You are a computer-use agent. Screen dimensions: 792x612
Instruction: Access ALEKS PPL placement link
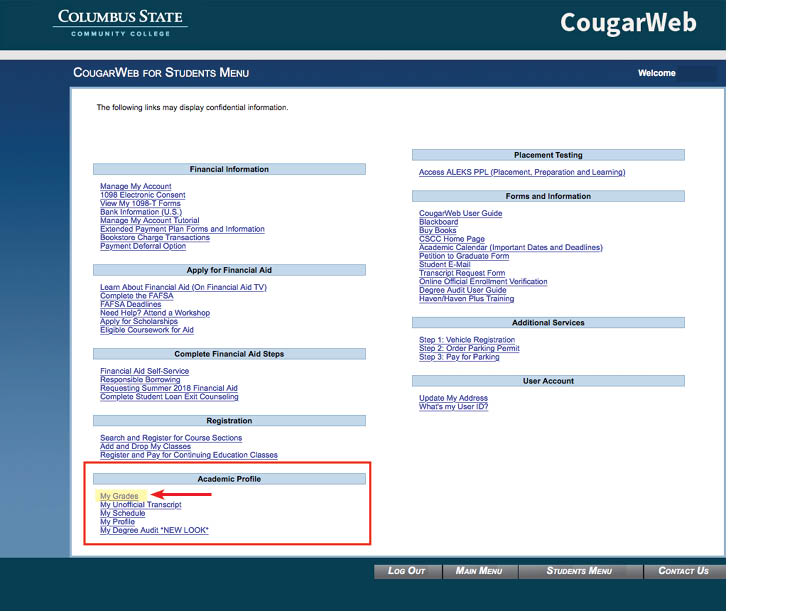(521, 172)
